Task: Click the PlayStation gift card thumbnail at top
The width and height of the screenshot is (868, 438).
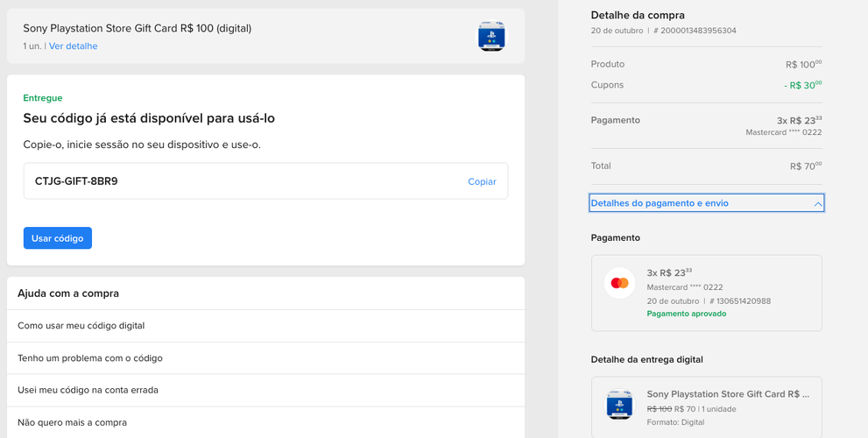Action: tap(491, 37)
